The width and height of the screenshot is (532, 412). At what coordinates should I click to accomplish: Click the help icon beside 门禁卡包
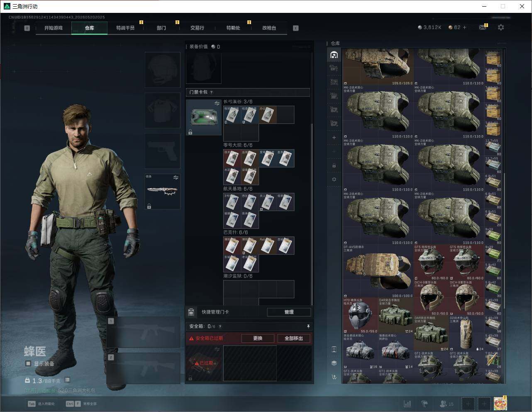(x=211, y=92)
